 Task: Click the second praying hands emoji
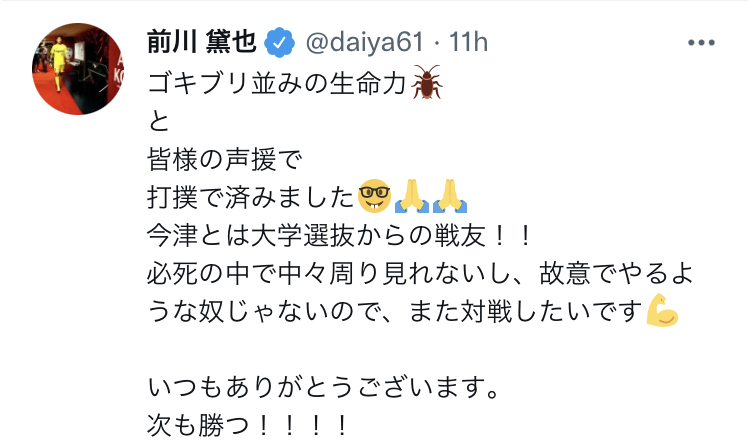[x=450, y=196]
